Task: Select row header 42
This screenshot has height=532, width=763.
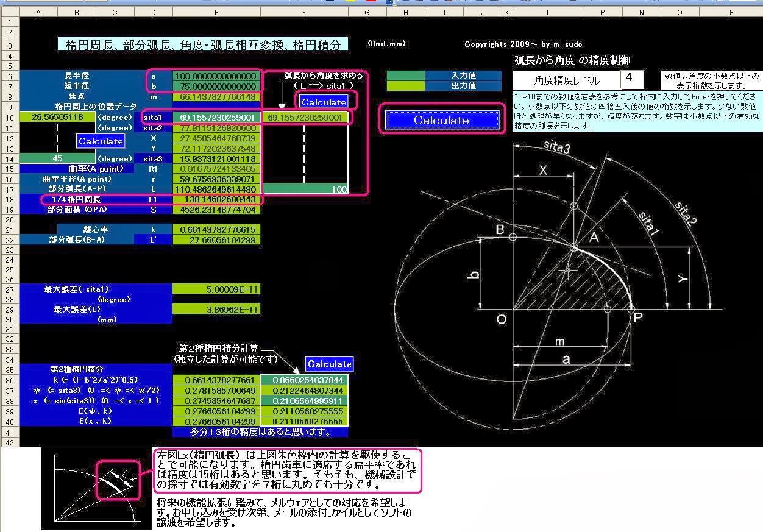Action: coord(10,442)
